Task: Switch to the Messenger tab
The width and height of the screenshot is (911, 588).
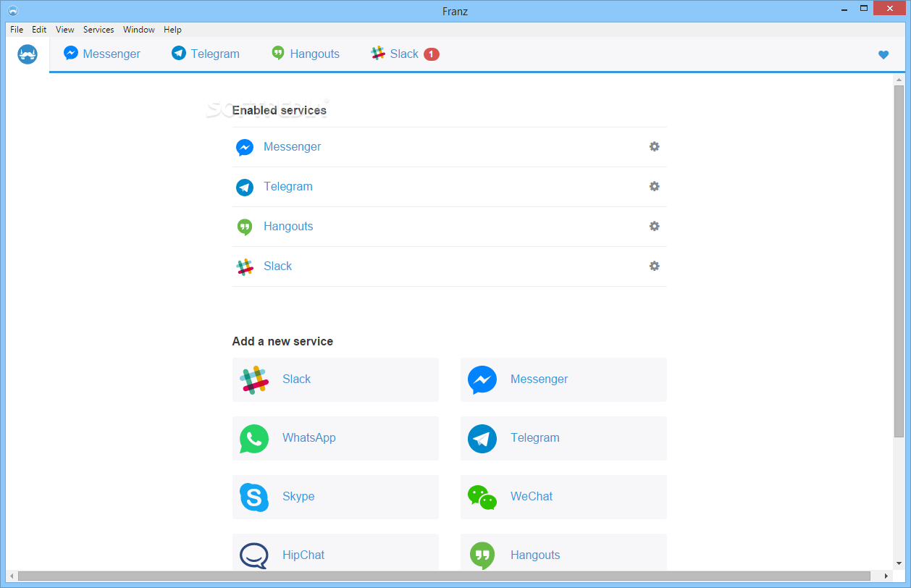Action: (x=102, y=54)
